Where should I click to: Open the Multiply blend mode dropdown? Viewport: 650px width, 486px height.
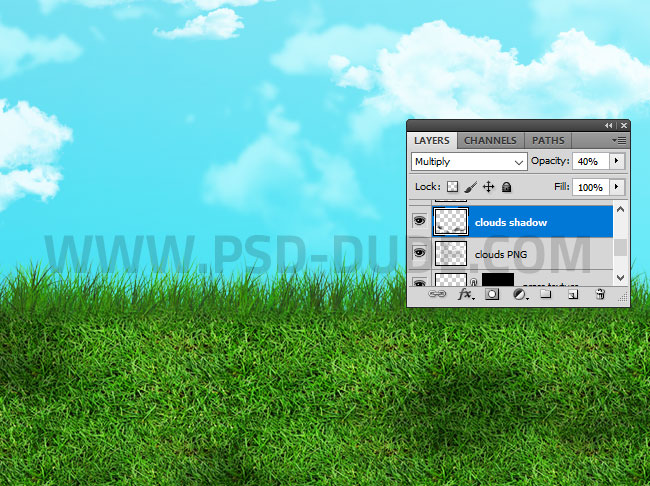pos(469,161)
